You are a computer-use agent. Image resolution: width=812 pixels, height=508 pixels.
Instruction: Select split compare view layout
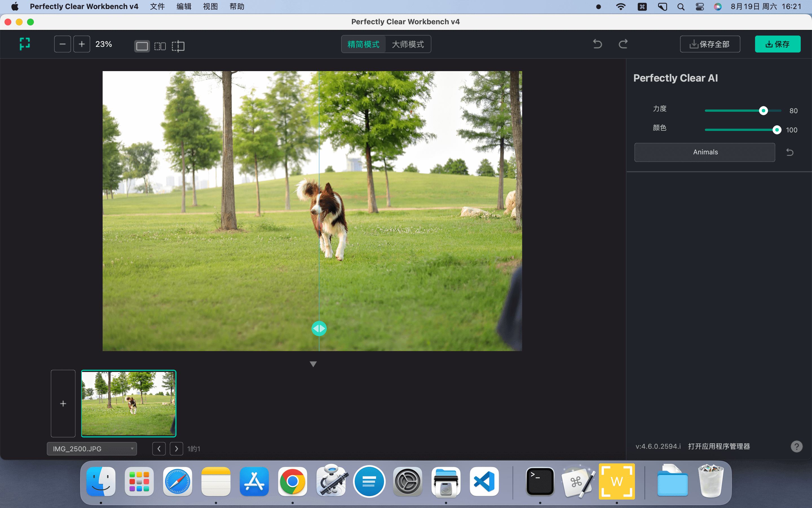178,46
